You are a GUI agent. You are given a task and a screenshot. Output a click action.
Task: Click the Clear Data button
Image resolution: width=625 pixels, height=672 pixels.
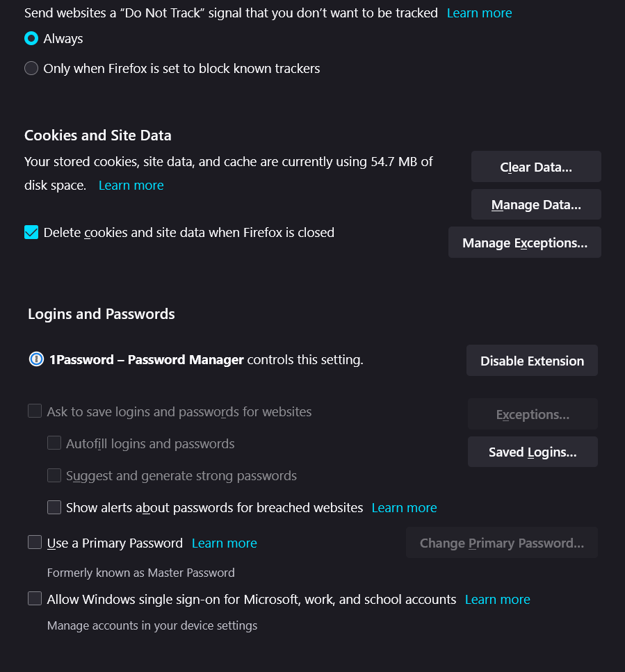(x=535, y=167)
